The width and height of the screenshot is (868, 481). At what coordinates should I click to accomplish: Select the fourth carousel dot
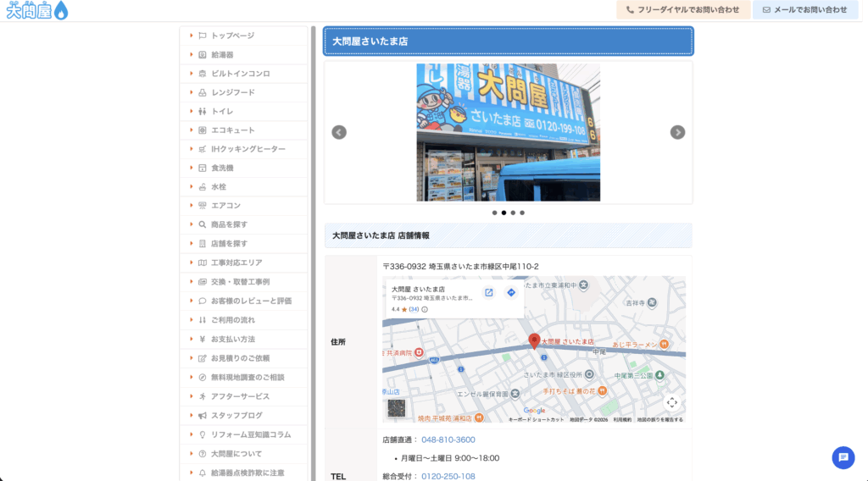pos(522,213)
